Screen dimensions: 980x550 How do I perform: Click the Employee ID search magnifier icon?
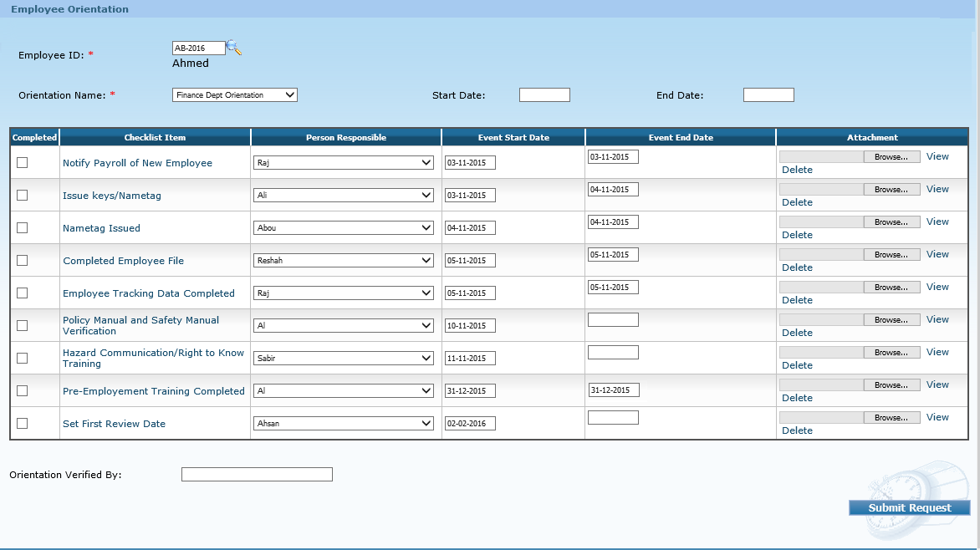[x=234, y=48]
